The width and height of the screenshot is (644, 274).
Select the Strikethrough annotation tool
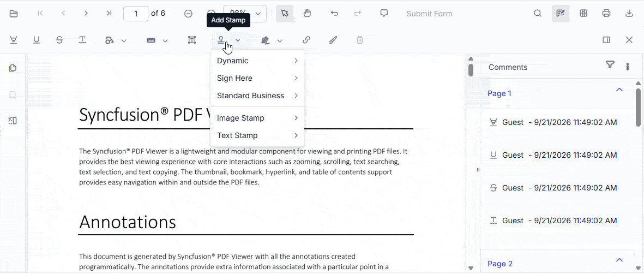pos(59,40)
